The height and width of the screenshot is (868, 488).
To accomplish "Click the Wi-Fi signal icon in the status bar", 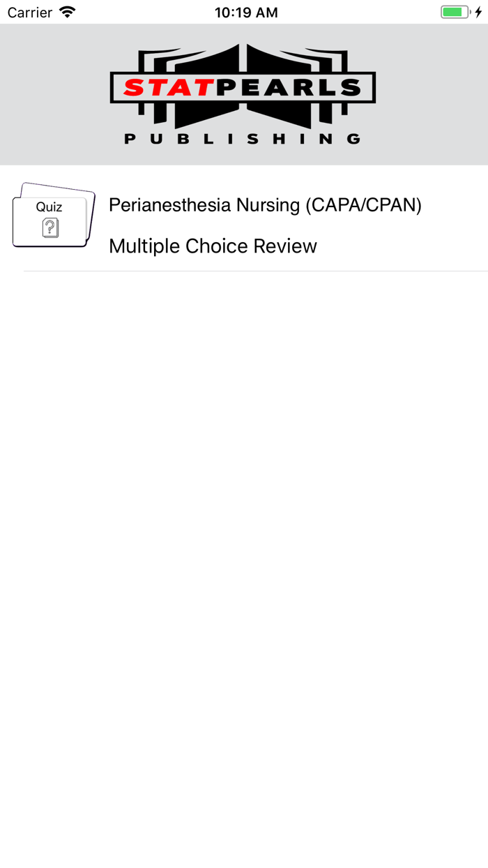I will tap(66, 11).
